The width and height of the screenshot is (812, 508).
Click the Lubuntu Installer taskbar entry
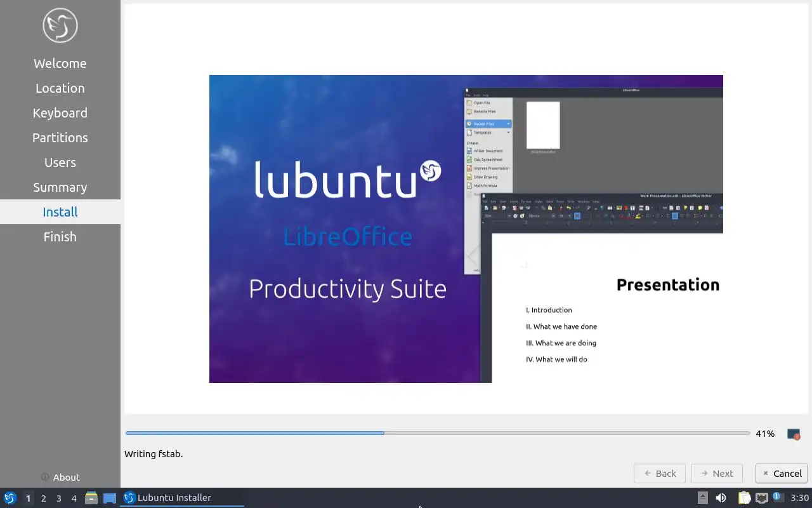[x=182, y=498]
